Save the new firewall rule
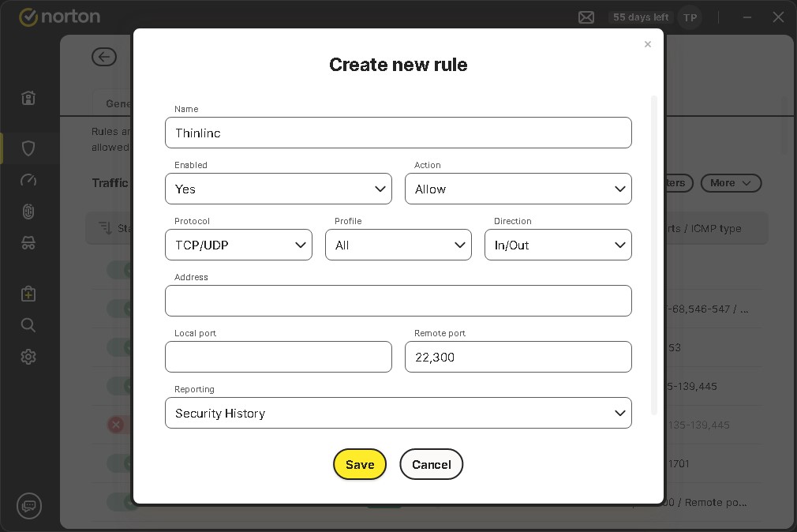 (360, 465)
